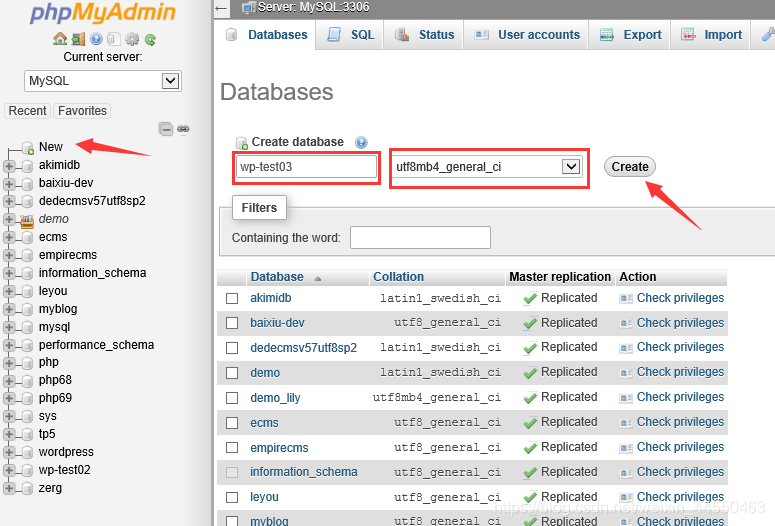
Task: Open the Export tab
Action: (x=630, y=35)
